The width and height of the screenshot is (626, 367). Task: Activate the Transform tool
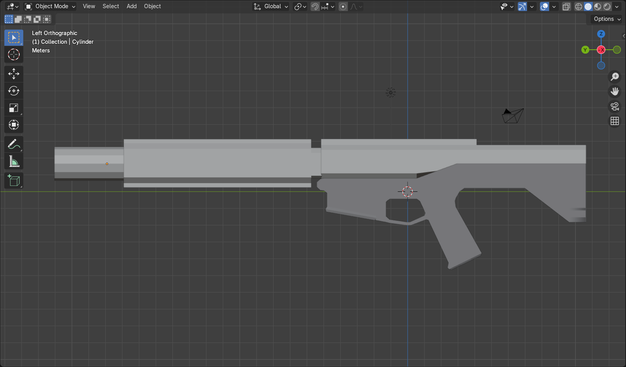tap(14, 125)
